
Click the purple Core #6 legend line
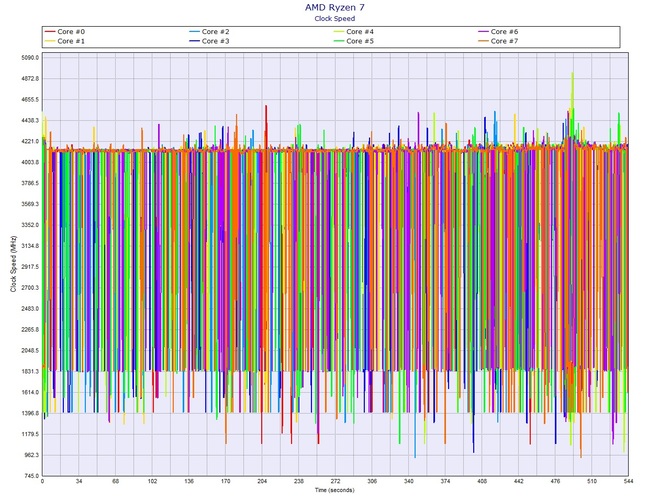(x=483, y=32)
